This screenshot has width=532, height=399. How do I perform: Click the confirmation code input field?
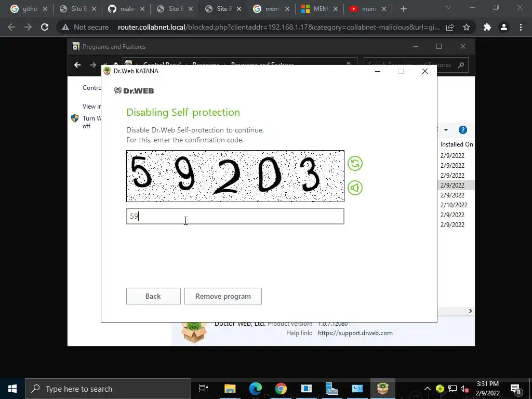235,216
